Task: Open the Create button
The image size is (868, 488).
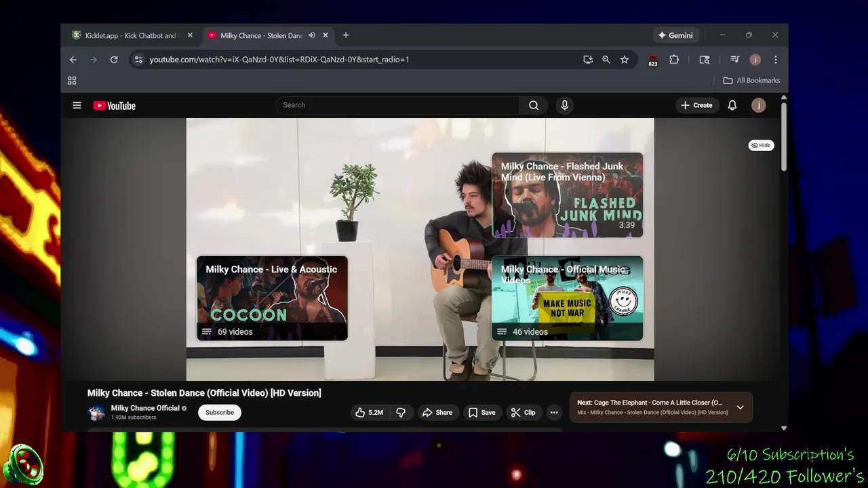Action: [x=696, y=105]
